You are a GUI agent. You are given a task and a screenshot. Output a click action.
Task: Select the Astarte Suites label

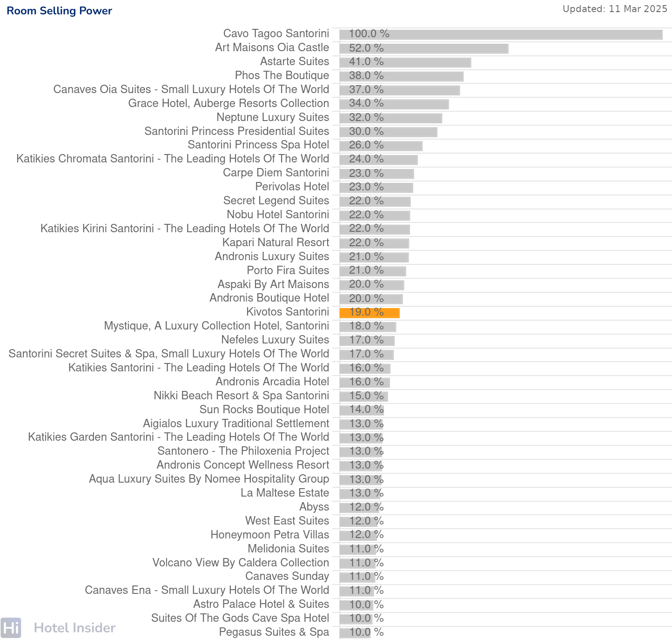point(295,61)
